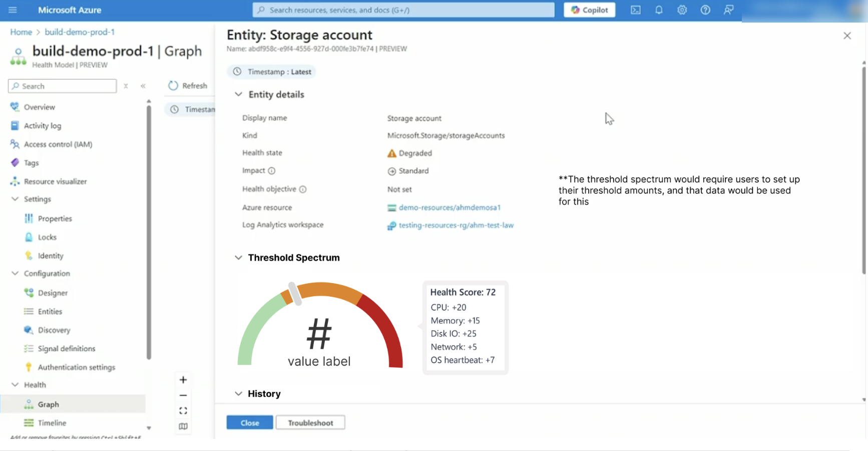Click the Timestamp : Latest pill in entity panel
The height and width of the screenshot is (451, 868).
272,72
